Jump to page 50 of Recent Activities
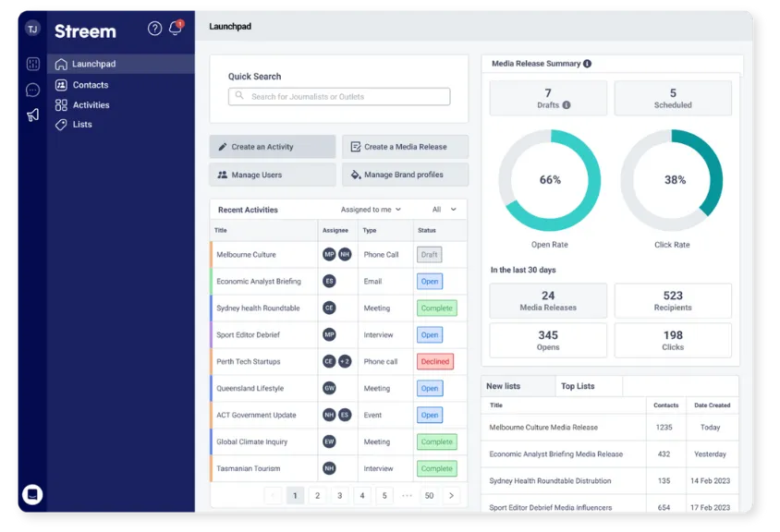 pyautogui.click(x=430, y=496)
